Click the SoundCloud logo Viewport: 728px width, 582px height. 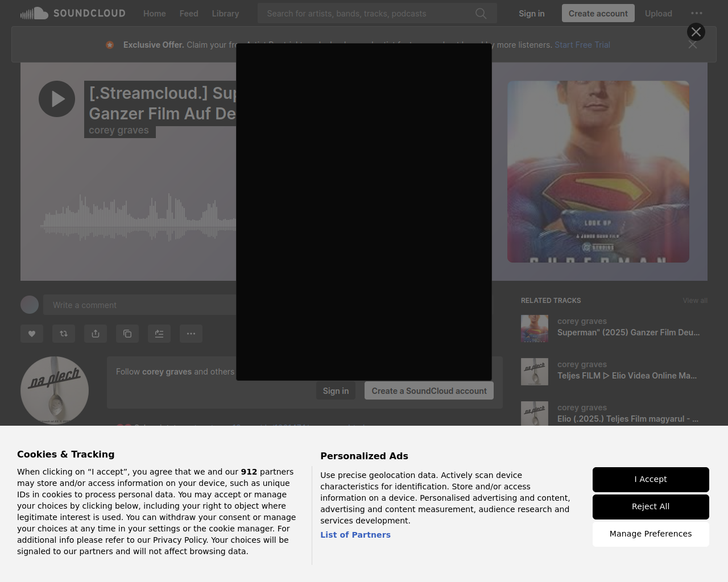(73, 13)
